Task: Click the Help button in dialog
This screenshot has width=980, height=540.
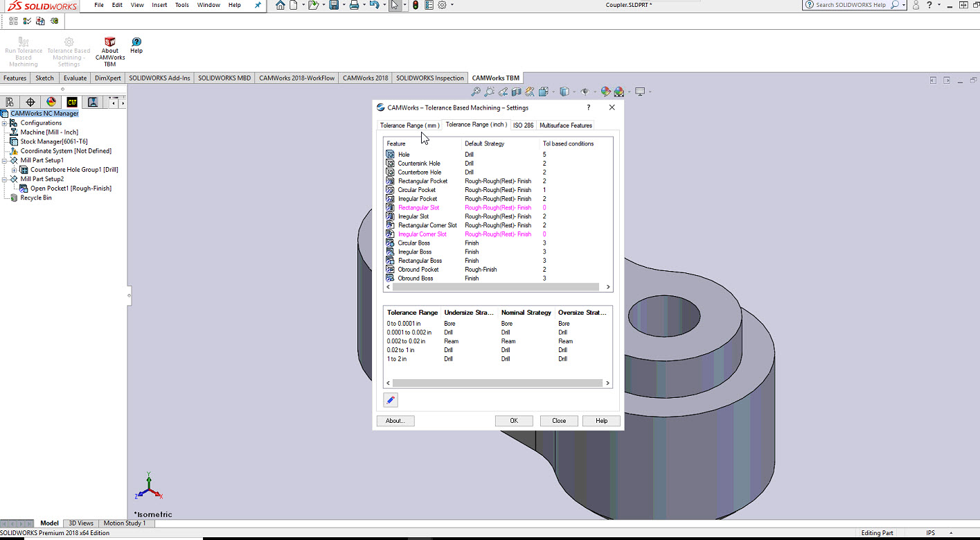Action: [602, 421]
